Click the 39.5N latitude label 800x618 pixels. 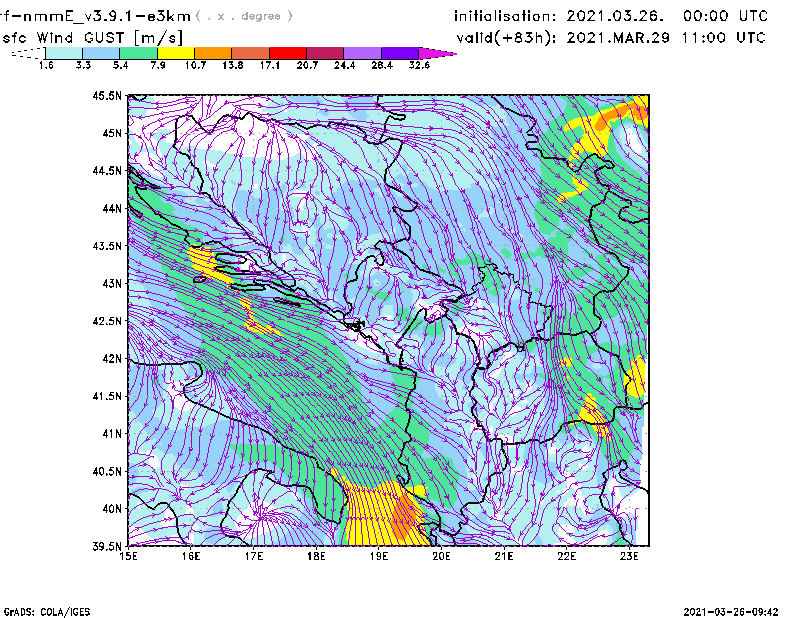point(108,547)
